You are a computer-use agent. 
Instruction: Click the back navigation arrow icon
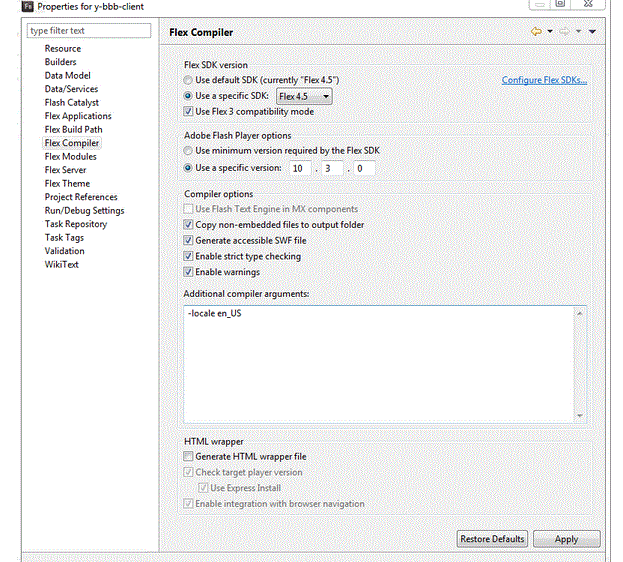click(537, 32)
